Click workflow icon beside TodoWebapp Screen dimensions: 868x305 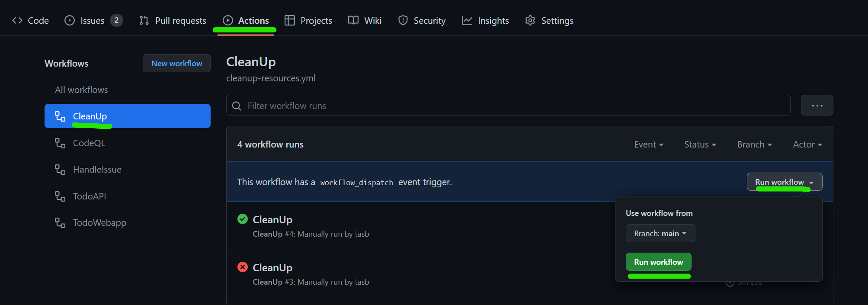[60, 223]
